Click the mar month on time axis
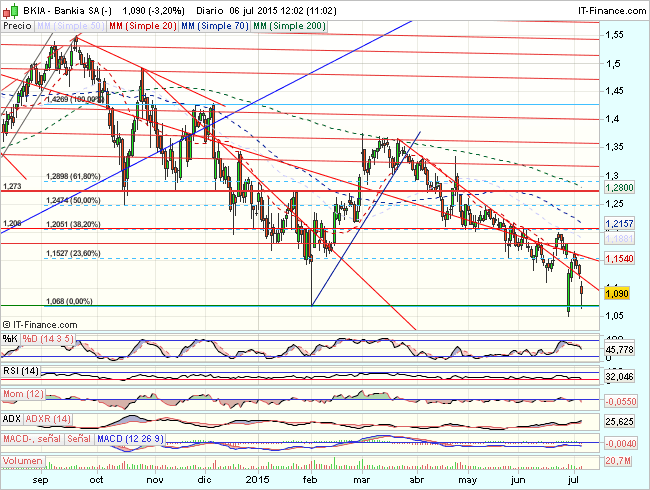650x490 pixels. point(361,480)
